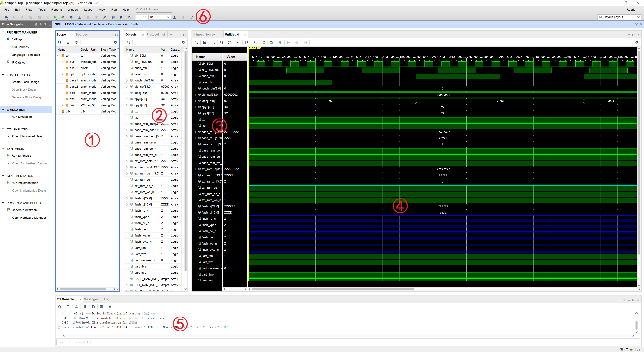Viewport: 644px width, 352px height.
Task: Click the Run All simulation play icon
Action: click(x=121, y=17)
